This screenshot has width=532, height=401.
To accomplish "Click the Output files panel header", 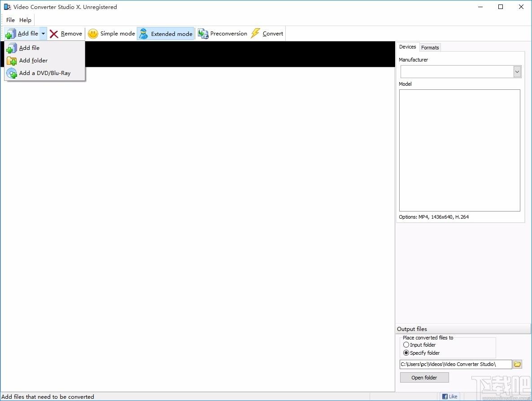I will 463,329.
